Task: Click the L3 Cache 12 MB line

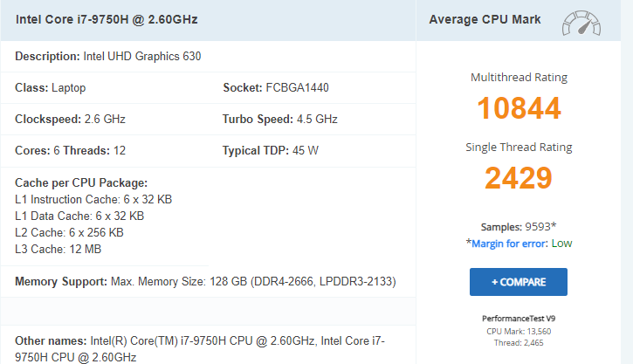Action: [x=58, y=249]
